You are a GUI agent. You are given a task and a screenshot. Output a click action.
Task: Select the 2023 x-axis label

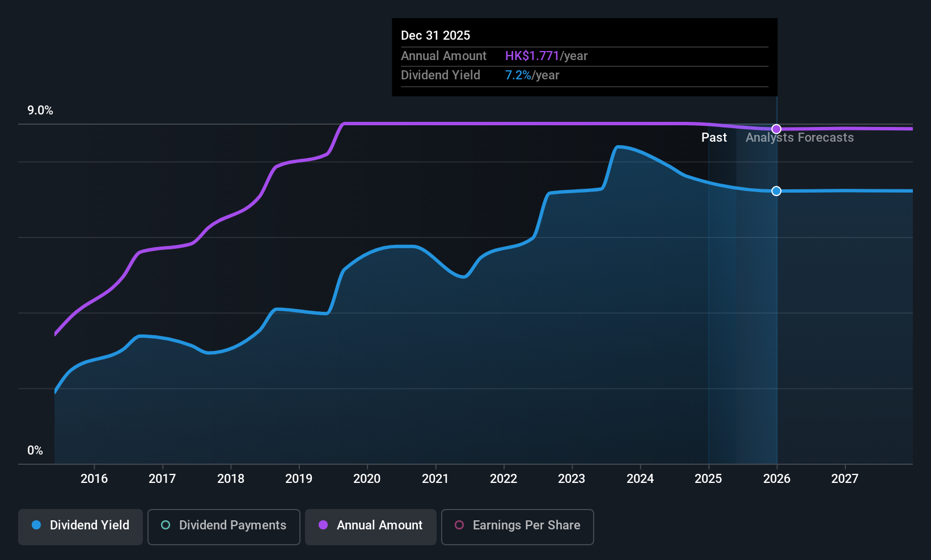(572, 479)
